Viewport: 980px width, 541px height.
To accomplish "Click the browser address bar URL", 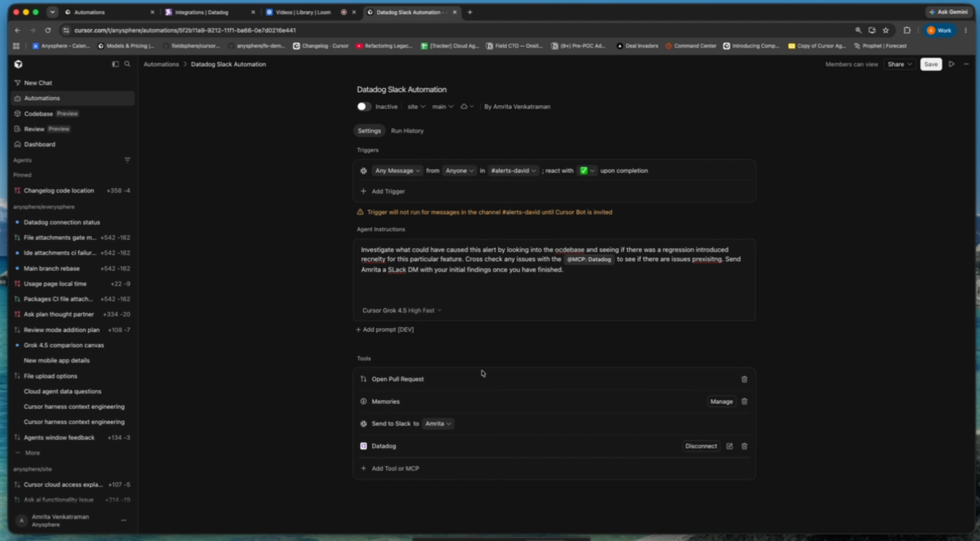I will tap(185, 30).
